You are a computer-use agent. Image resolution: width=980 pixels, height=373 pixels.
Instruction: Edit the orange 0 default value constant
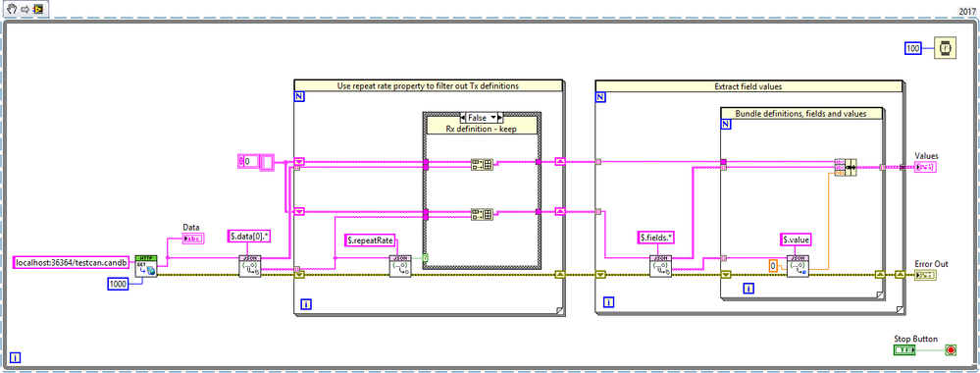[x=772, y=266]
